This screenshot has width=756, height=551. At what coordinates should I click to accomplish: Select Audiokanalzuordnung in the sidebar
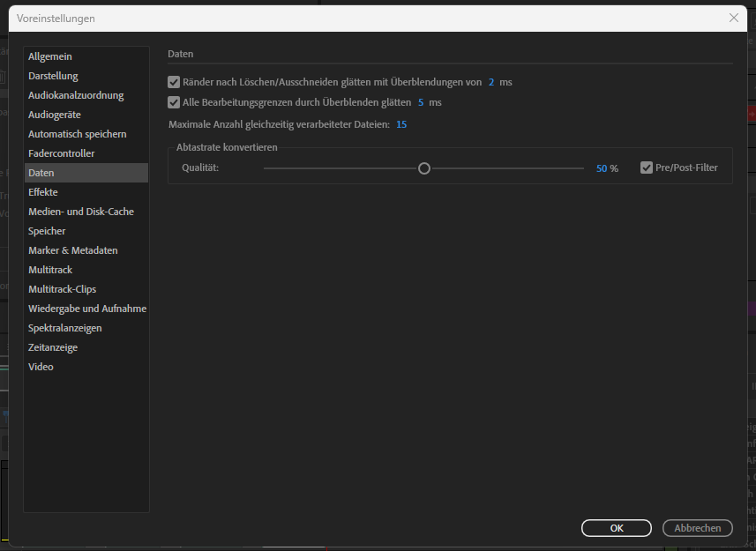[x=77, y=94]
